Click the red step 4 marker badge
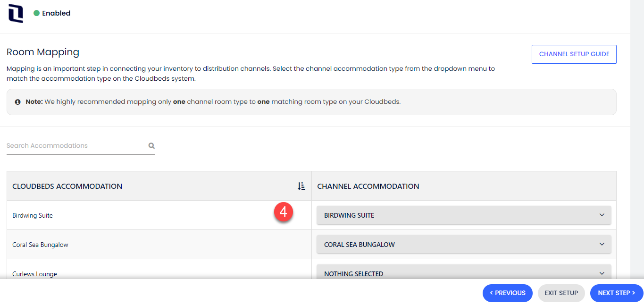 pyautogui.click(x=284, y=212)
